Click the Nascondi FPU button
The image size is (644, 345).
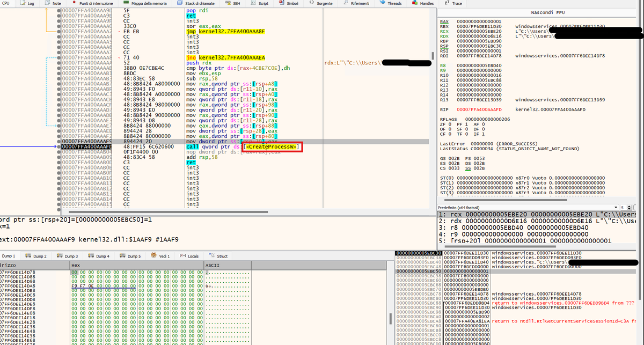point(540,12)
